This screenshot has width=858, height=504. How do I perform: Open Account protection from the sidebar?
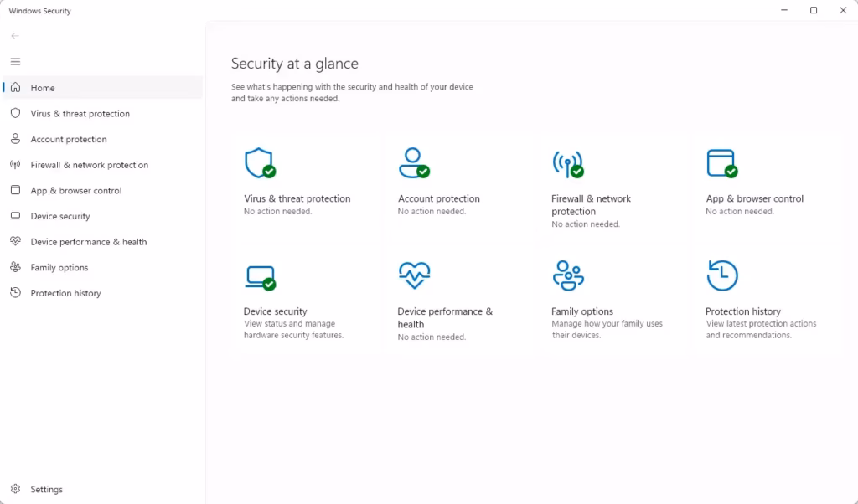point(103,139)
